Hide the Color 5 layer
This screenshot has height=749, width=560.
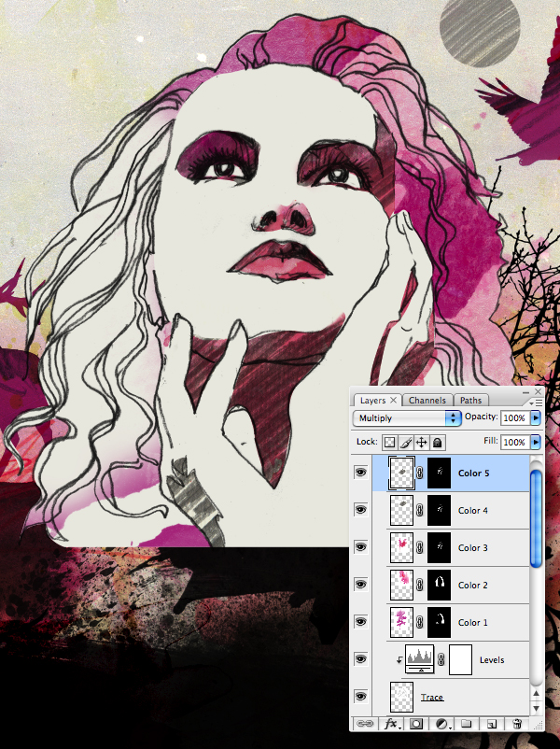tap(361, 473)
